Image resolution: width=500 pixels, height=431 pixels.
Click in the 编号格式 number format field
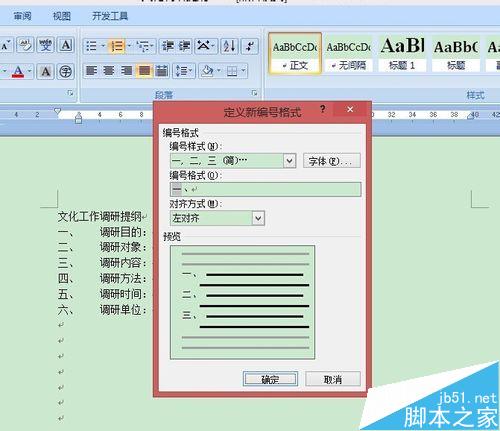[x=265, y=189]
